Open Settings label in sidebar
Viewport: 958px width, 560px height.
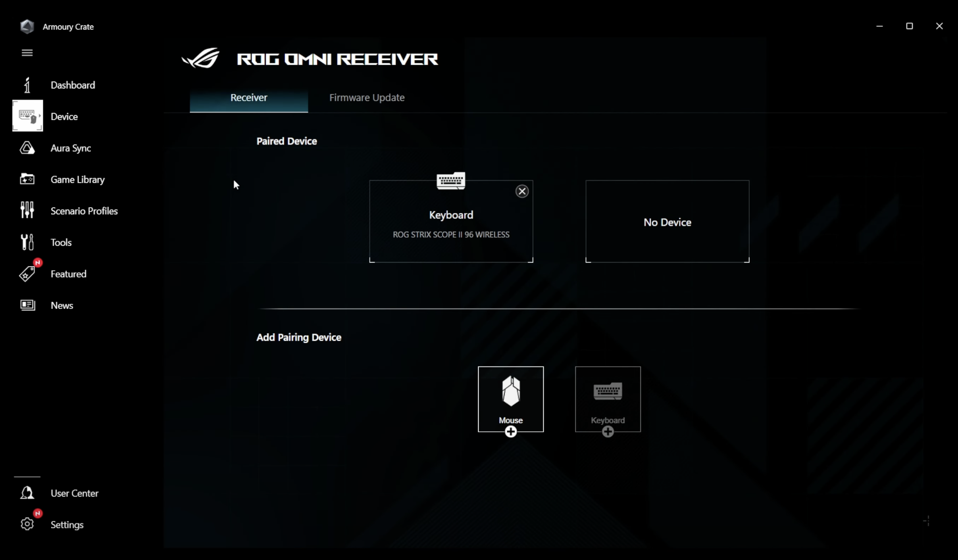tap(67, 525)
